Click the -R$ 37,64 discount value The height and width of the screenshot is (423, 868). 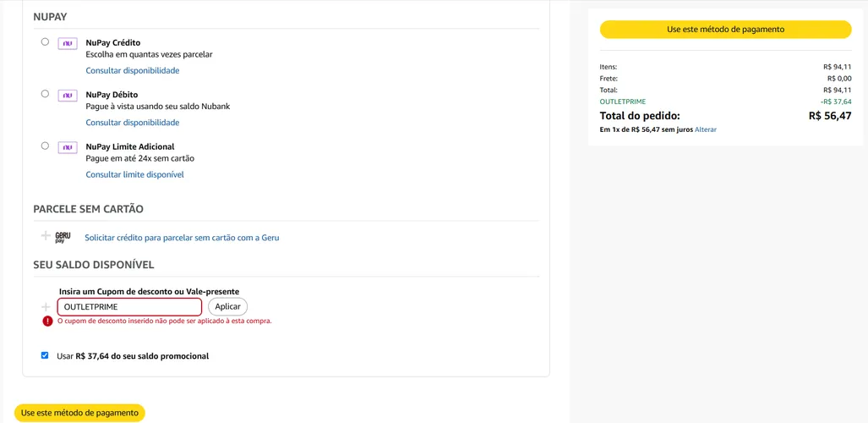pos(836,102)
